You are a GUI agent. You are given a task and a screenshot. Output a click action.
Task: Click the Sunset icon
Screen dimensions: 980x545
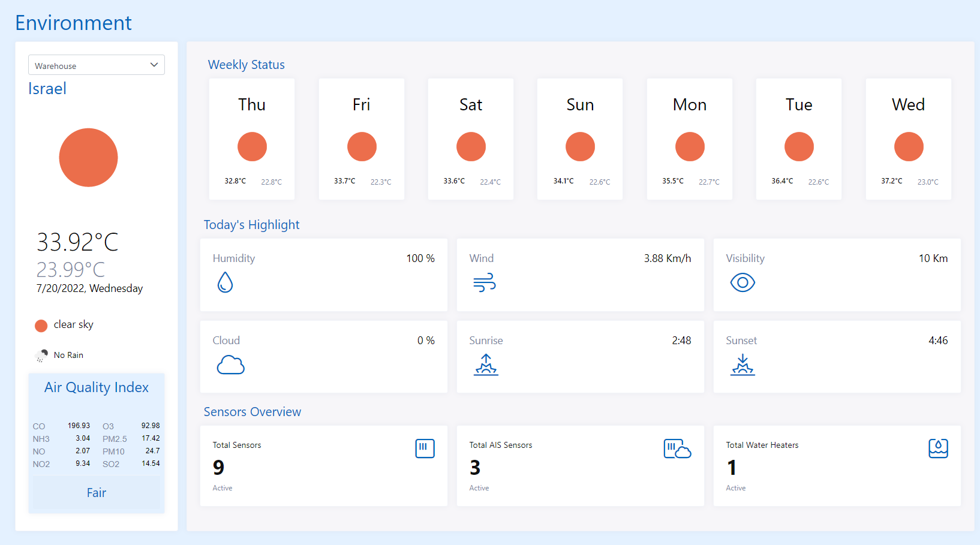(x=743, y=363)
